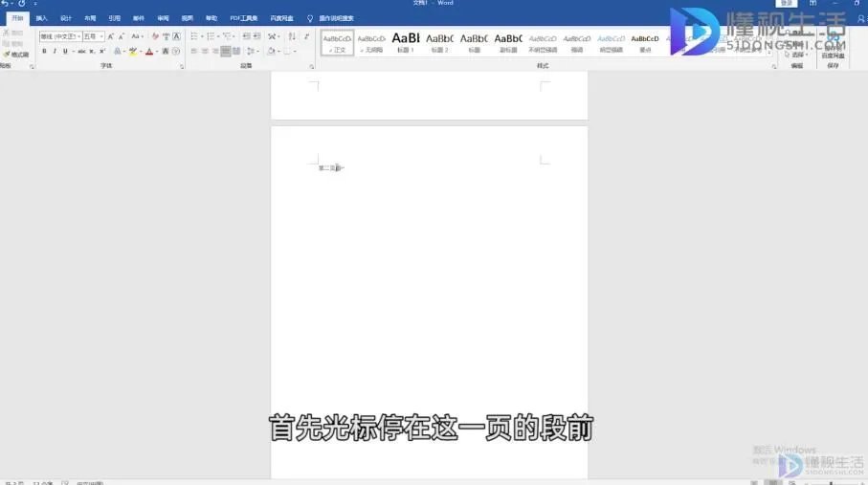Open the phonetic guide tool

click(x=167, y=36)
